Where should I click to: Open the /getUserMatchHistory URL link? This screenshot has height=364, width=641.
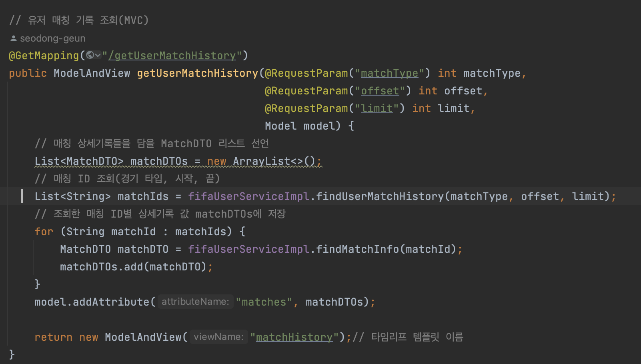click(172, 56)
